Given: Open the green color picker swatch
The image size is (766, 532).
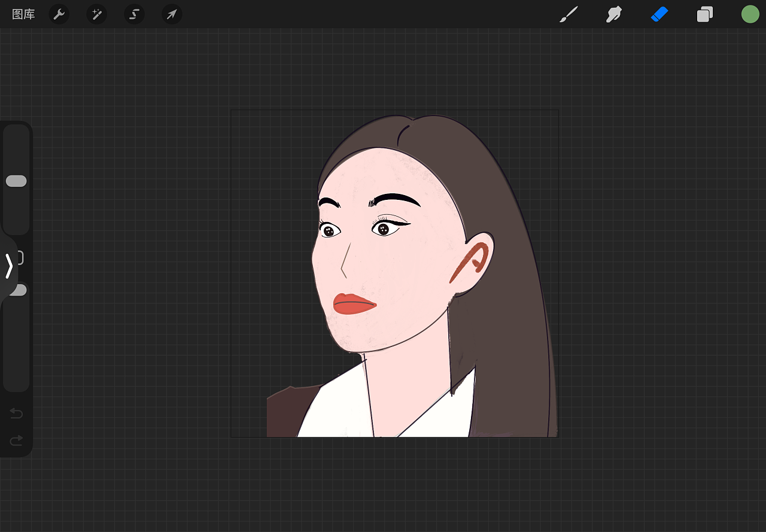Looking at the screenshot, I should [x=750, y=14].
